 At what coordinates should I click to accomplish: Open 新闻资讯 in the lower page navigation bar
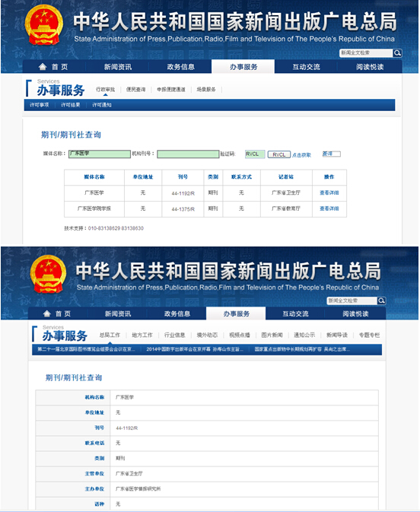click(x=118, y=313)
